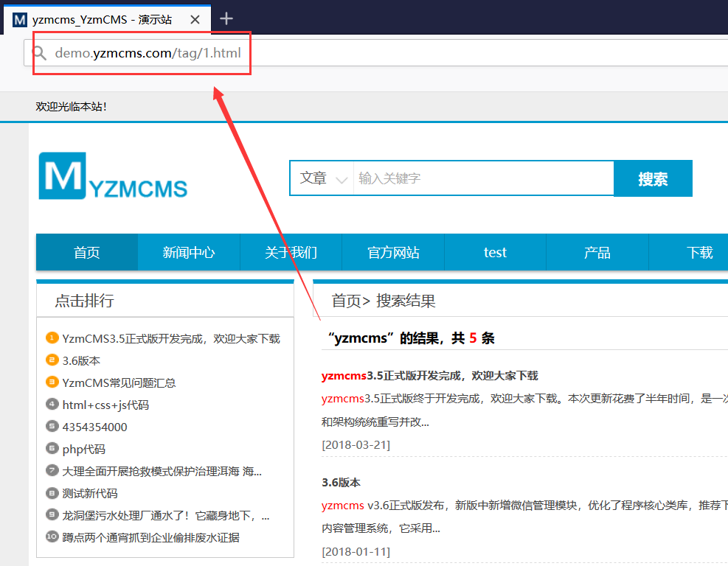Image resolution: width=728 pixels, height=566 pixels.
Task: Open ranking item html+css+js代码
Action: [106, 405]
